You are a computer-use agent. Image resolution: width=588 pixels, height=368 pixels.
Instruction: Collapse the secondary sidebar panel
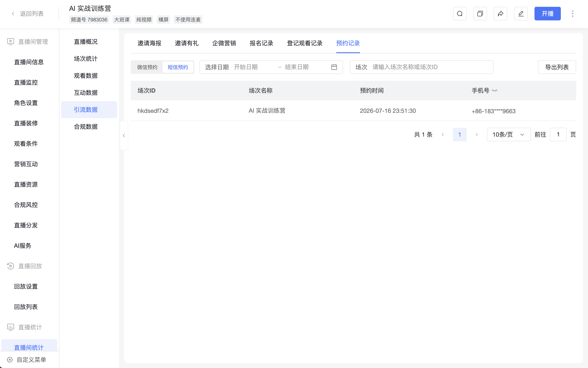[x=124, y=136]
